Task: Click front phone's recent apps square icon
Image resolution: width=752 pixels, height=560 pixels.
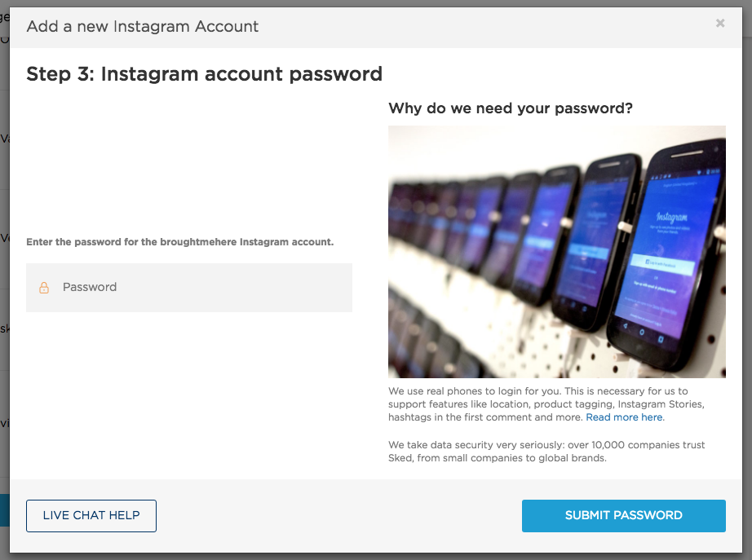Action: (x=661, y=339)
